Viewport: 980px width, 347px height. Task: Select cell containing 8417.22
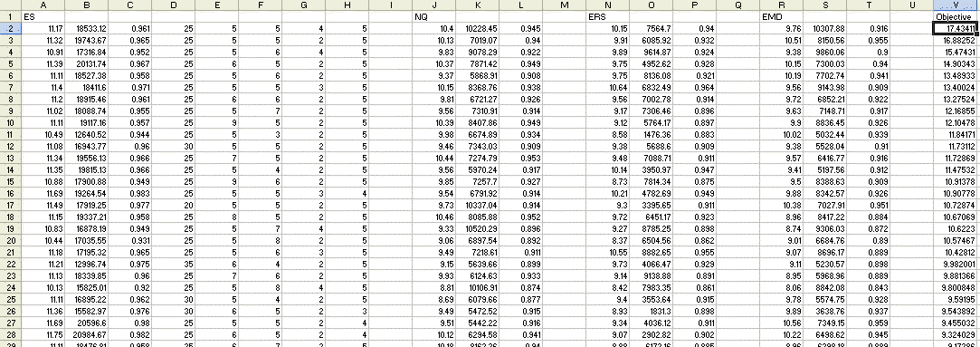coord(825,217)
